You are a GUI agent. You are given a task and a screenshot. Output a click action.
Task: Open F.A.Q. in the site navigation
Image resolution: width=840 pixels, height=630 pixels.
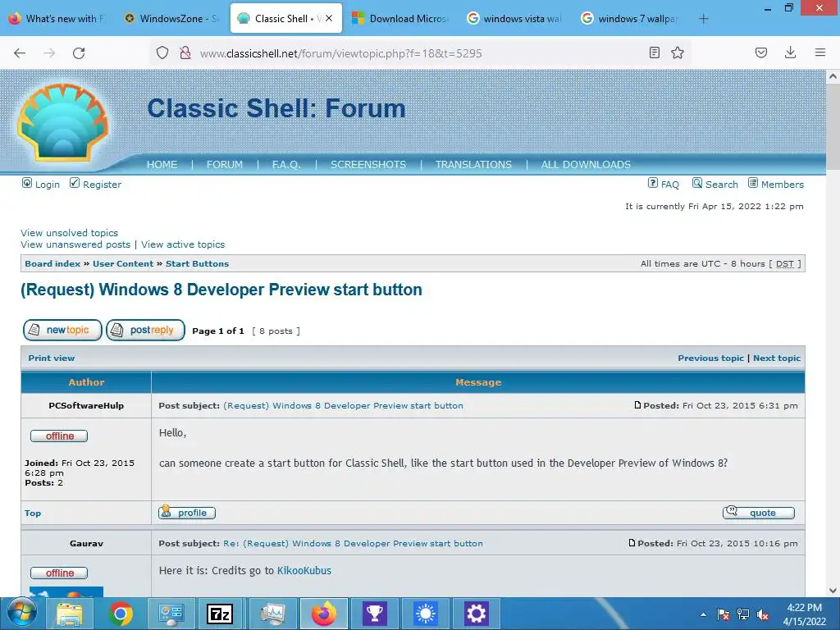[286, 164]
